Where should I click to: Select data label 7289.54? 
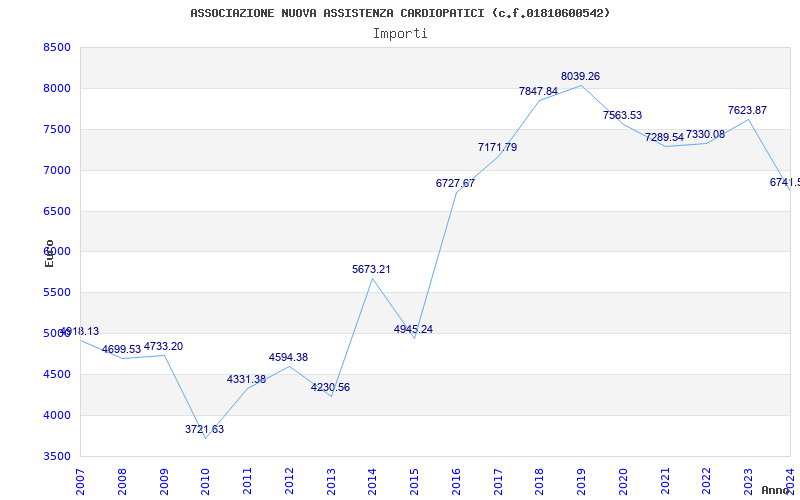pos(664,137)
